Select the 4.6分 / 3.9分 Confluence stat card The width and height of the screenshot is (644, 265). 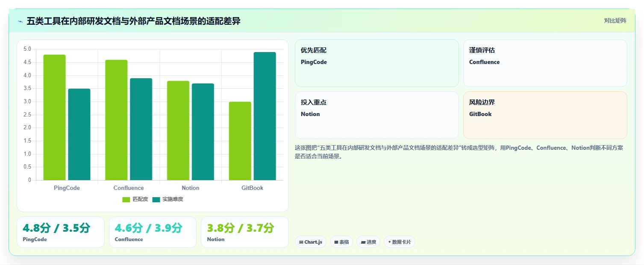point(153,232)
